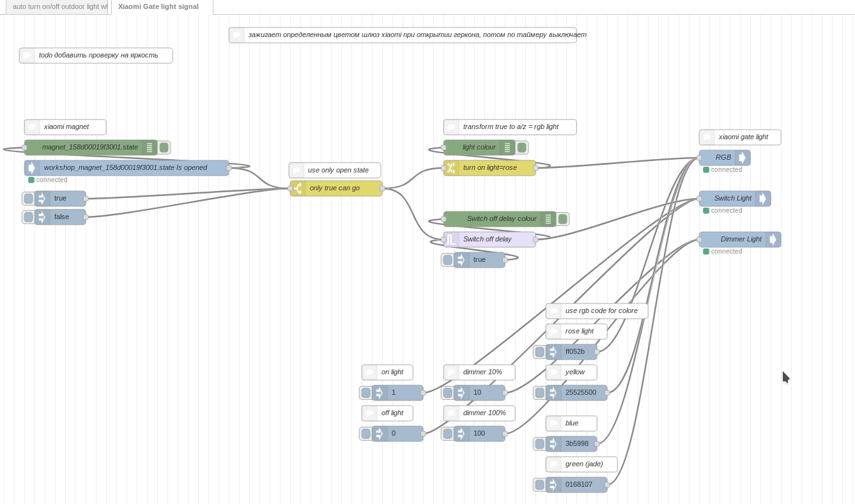Trigger the dimmer 100 inject button
The height and width of the screenshot is (504, 855).
[447, 434]
